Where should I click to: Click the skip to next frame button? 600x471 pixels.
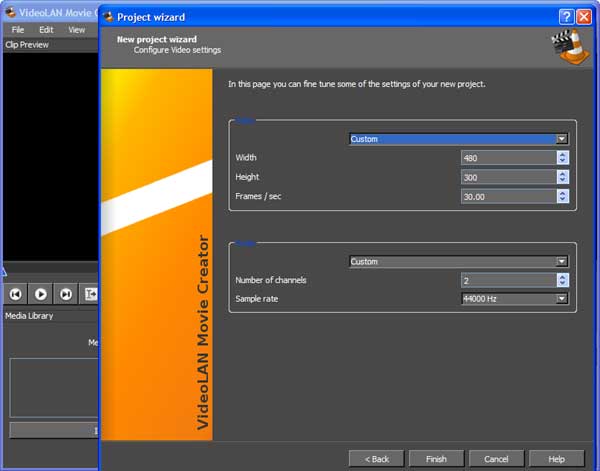pos(66,294)
